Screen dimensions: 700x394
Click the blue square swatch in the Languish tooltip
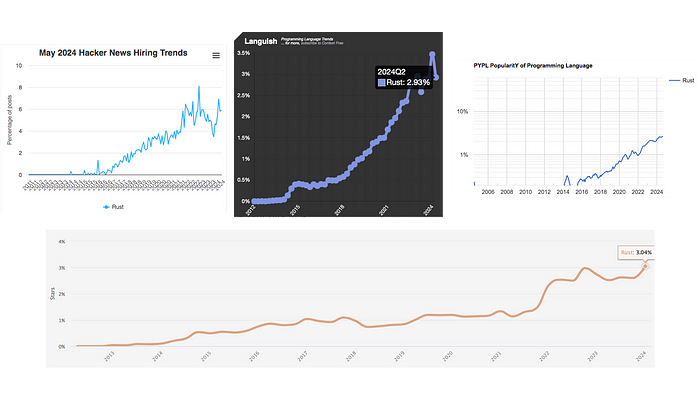[x=381, y=83]
